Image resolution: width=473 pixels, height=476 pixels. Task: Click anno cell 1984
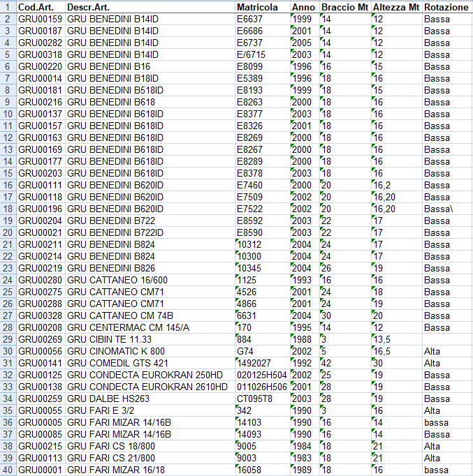pos(305,446)
